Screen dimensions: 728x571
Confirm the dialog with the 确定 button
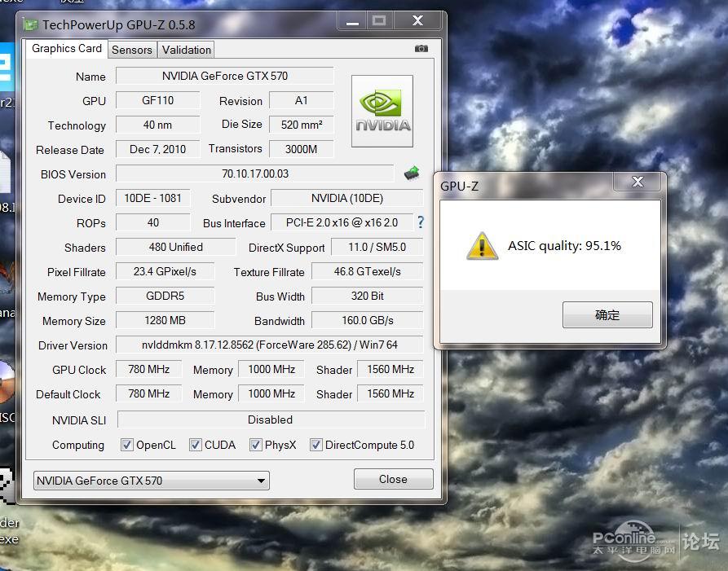tap(607, 315)
